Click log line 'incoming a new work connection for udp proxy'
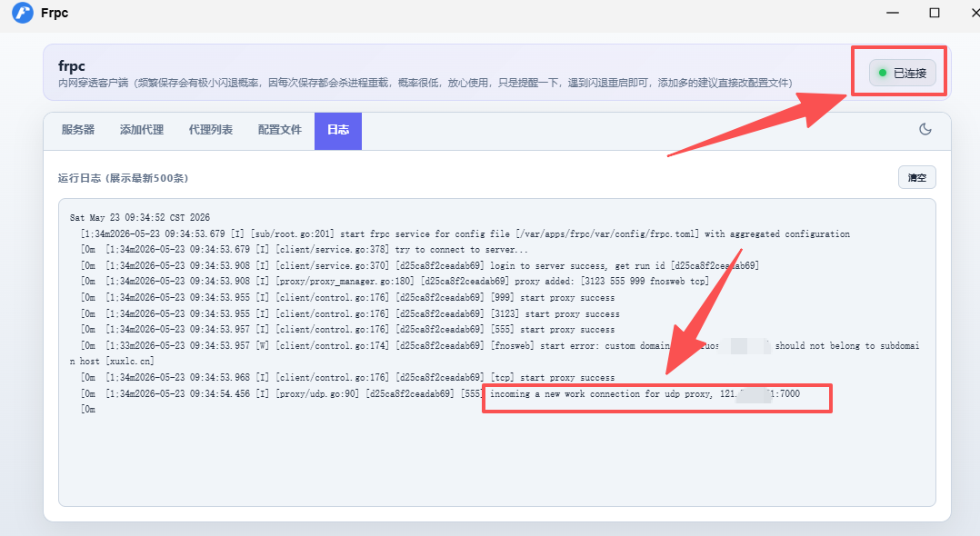The width and height of the screenshot is (980, 536). (440, 393)
